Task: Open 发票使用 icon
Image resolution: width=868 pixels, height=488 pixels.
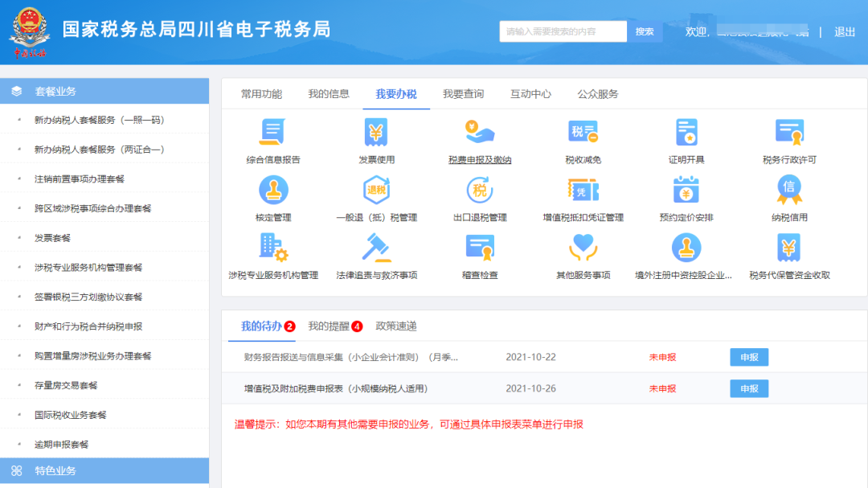Action: pos(376,133)
